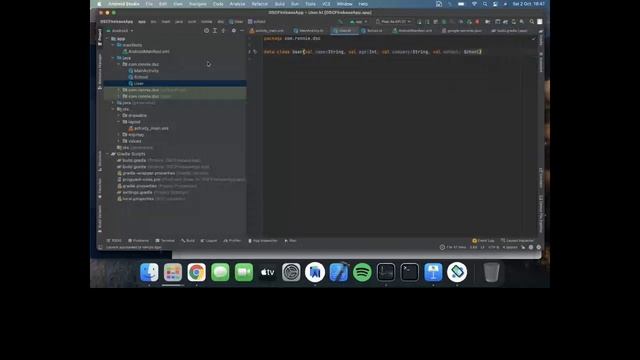Click the Expand All icon in Project panel
The height and width of the screenshot is (360, 640).
pyautogui.click(x=215, y=31)
